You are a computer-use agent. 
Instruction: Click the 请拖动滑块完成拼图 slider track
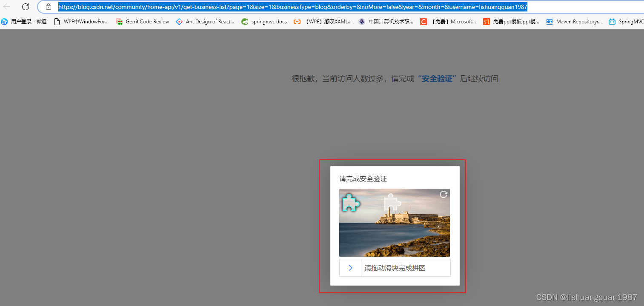[x=405, y=268]
